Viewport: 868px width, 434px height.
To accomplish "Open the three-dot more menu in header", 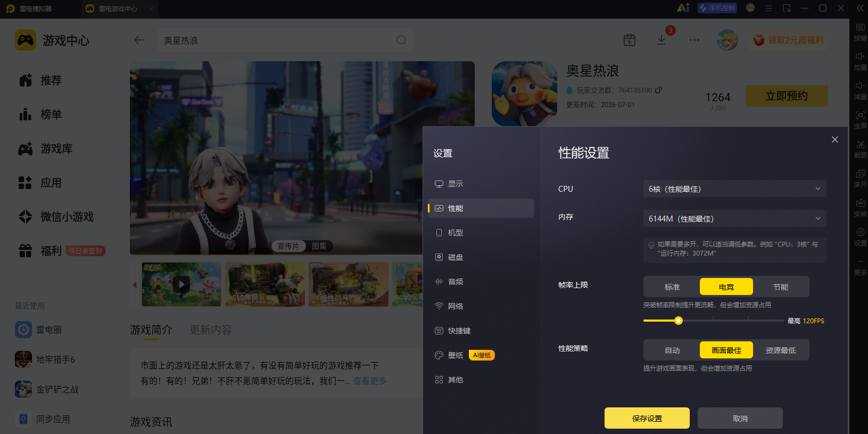I will (695, 40).
